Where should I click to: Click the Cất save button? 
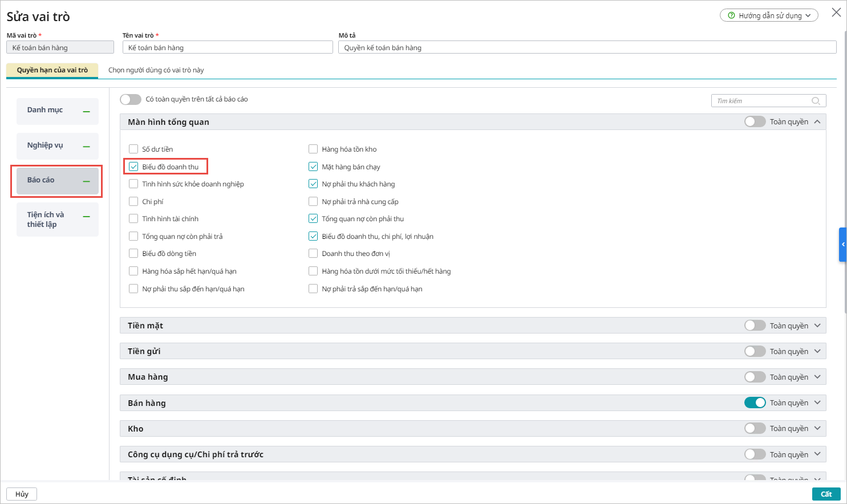click(826, 494)
